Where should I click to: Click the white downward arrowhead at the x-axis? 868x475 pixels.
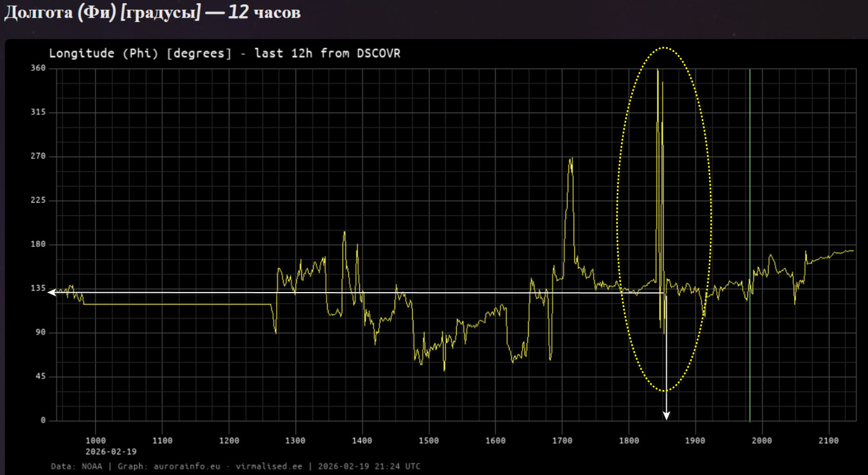click(x=666, y=415)
